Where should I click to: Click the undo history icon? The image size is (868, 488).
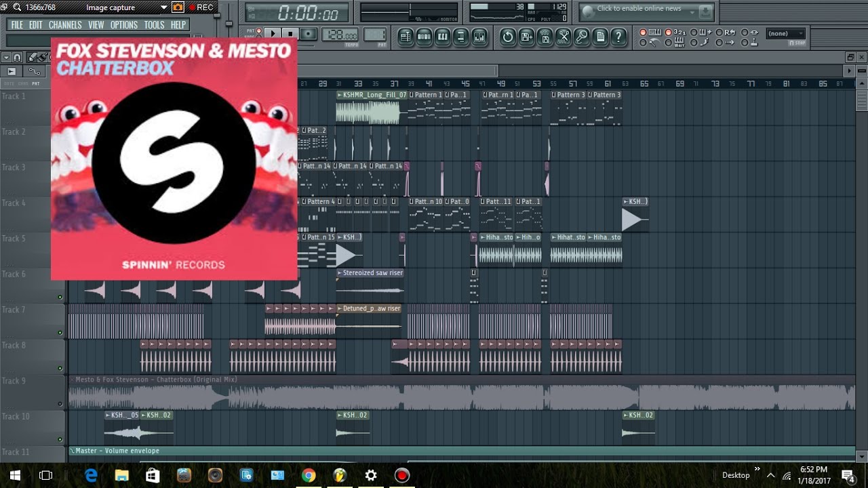tap(508, 37)
